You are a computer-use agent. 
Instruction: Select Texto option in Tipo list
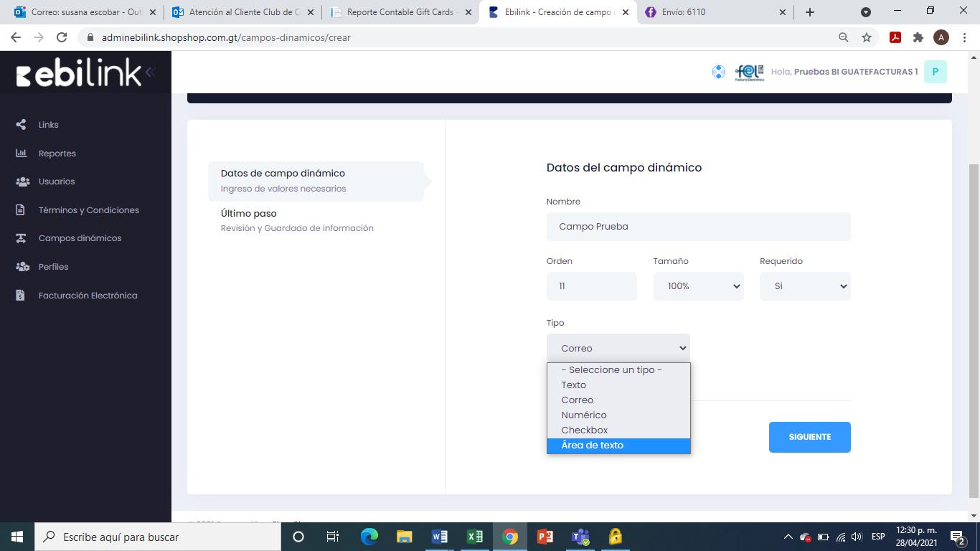pos(618,385)
